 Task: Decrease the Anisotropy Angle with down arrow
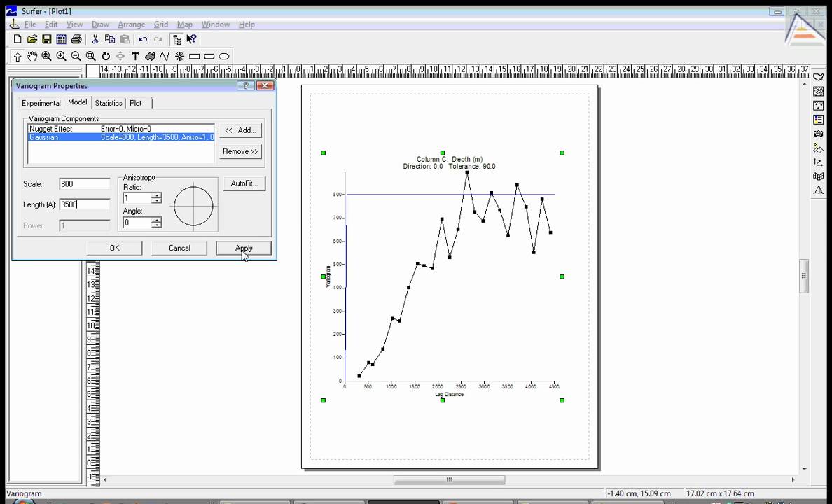pyautogui.click(x=157, y=225)
